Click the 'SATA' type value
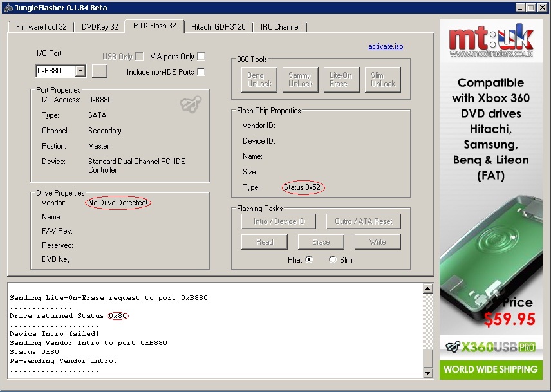Screen dimensions: 551x392 tap(97, 115)
